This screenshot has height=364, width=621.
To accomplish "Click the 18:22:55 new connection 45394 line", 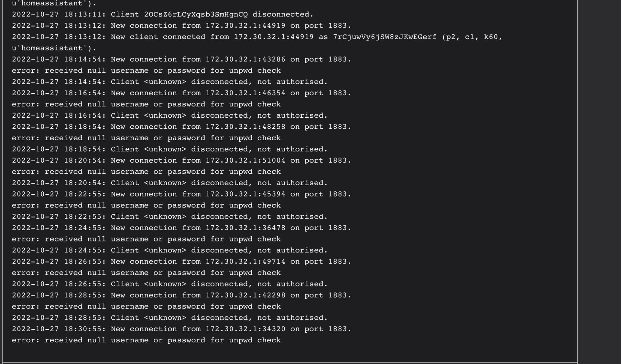I will 181,194.
